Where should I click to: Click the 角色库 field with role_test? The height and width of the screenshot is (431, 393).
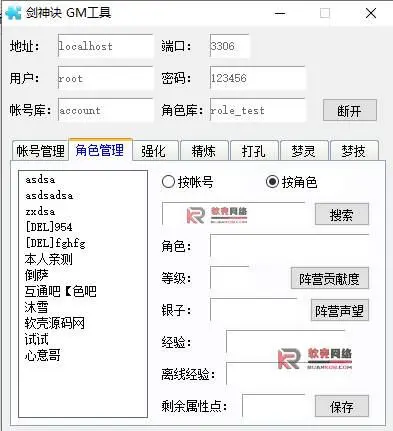tap(257, 110)
